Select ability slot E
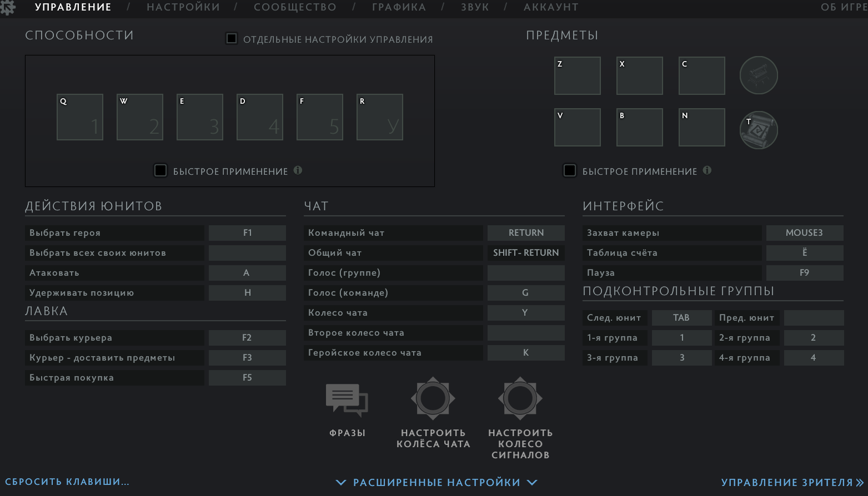The image size is (868, 496). [200, 117]
